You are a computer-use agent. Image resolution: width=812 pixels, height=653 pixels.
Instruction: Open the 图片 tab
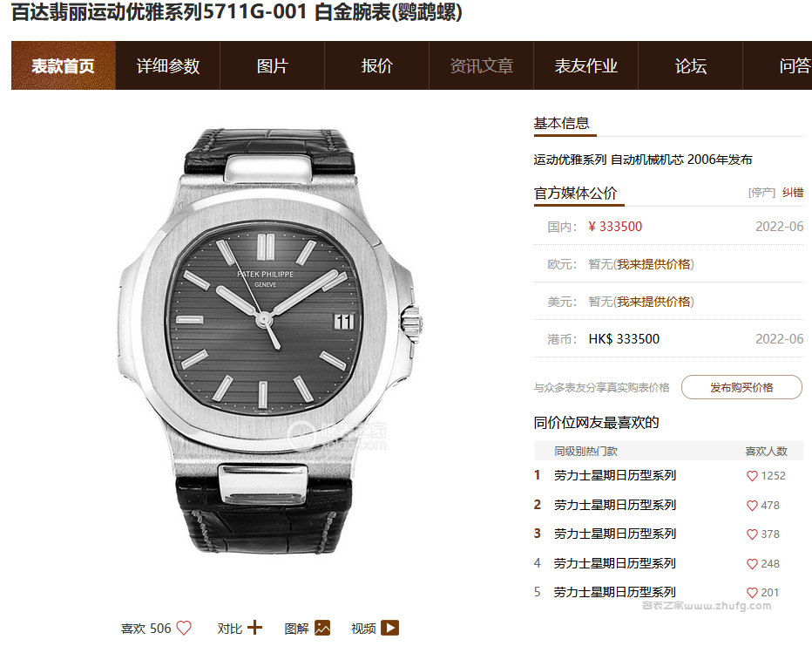pos(273,65)
